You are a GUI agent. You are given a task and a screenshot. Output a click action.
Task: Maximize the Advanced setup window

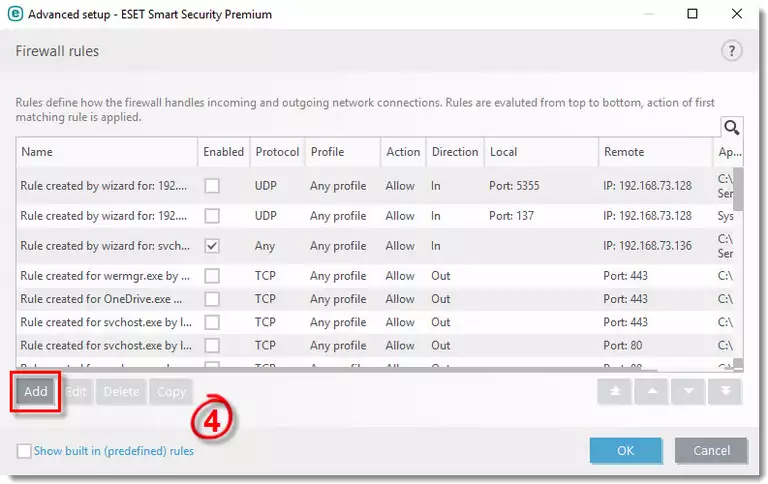coord(693,15)
